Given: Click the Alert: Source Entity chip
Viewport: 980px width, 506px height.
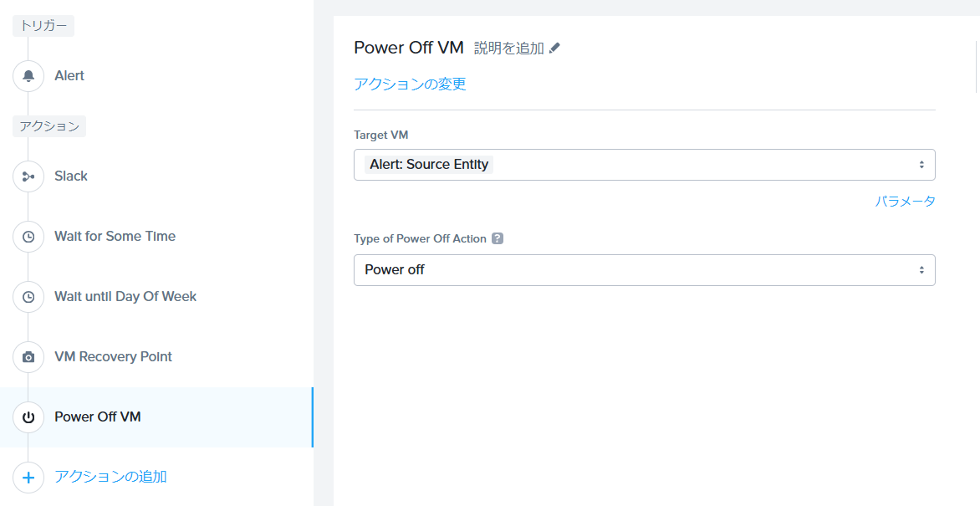Looking at the screenshot, I should 429,165.
